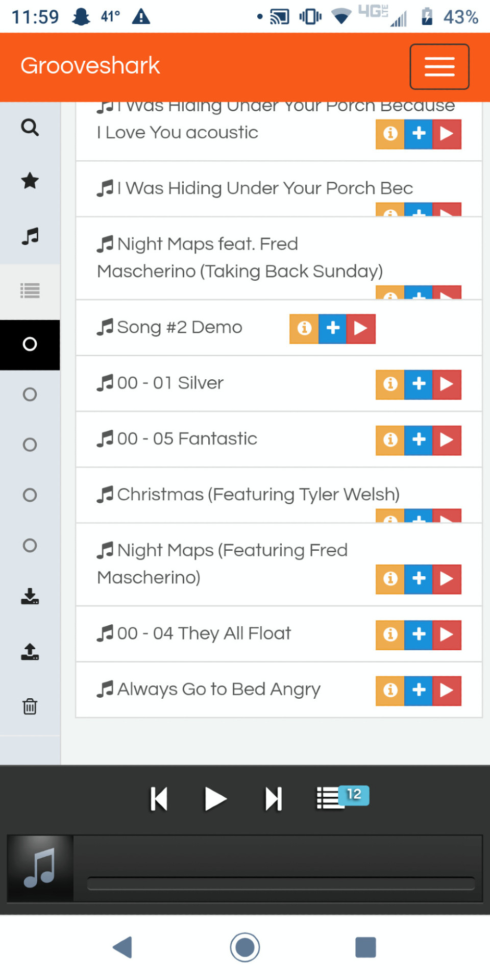490x980 pixels.
Task: Go to previous track in player
Action: point(159,799)
